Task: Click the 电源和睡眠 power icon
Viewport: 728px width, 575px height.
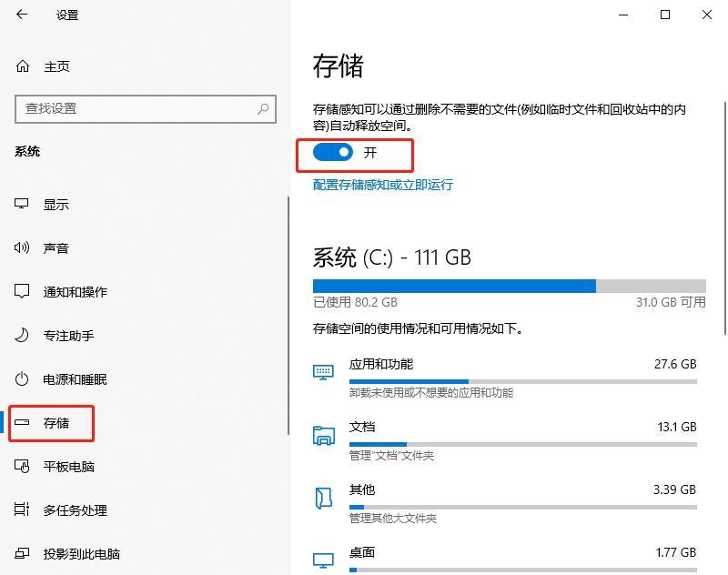Action: click(22, 379)
